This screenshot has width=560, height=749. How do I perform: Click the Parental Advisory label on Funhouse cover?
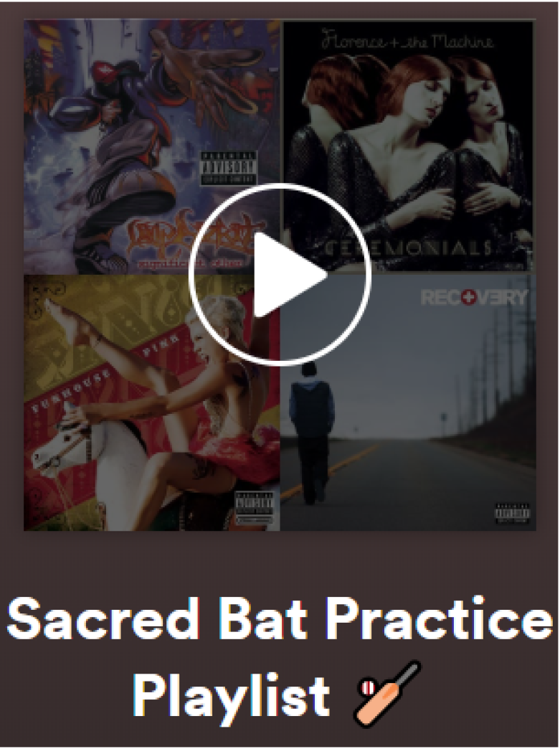pos(255,508)
